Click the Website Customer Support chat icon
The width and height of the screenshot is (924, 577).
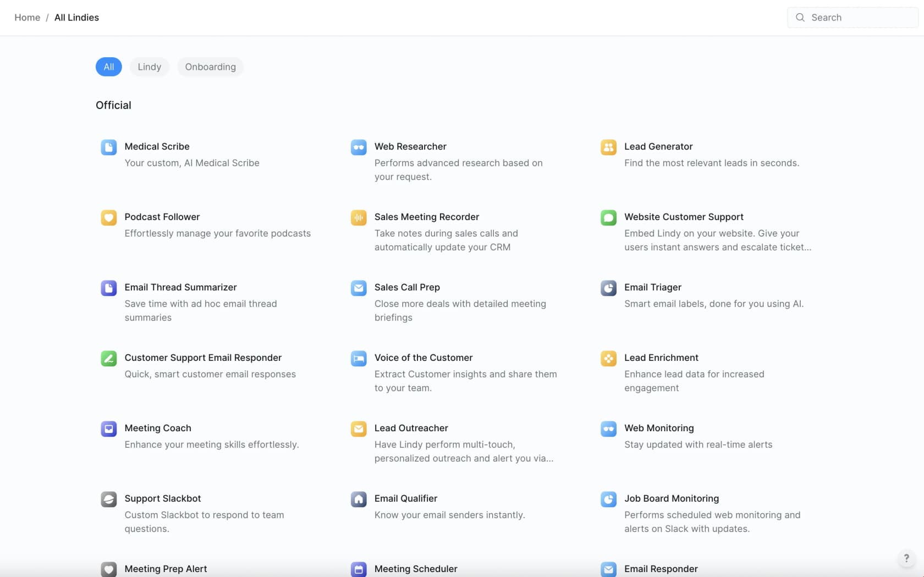(608, 217)
